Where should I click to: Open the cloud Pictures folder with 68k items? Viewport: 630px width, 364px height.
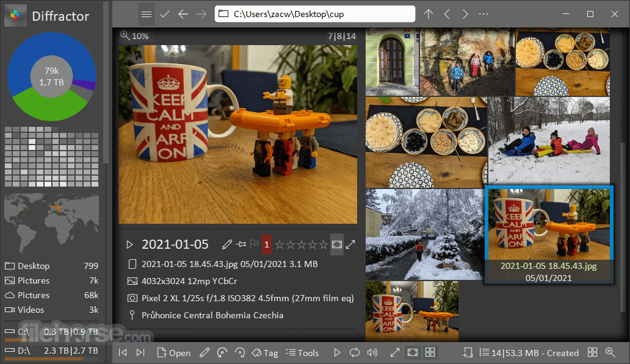51,295
